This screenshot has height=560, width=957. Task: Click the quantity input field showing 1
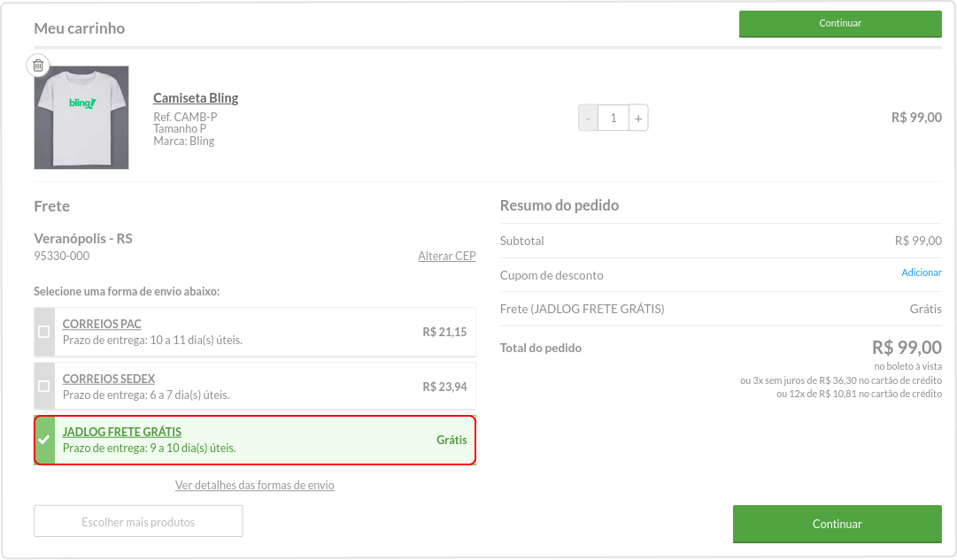[x=614, y=119]
